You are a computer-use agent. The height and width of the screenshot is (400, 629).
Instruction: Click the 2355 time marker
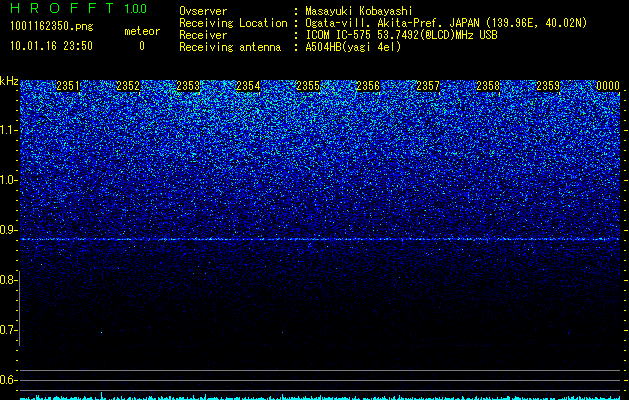[x=308, y=85]
